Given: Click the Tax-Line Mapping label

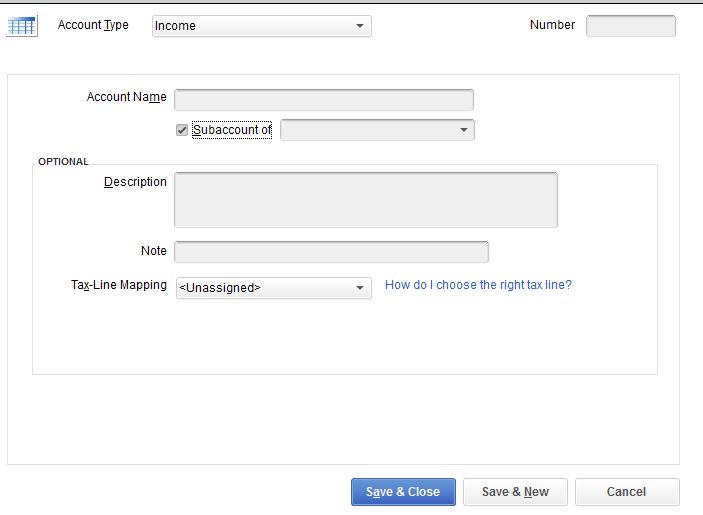Looking at the screenshot, I should 119,285.
